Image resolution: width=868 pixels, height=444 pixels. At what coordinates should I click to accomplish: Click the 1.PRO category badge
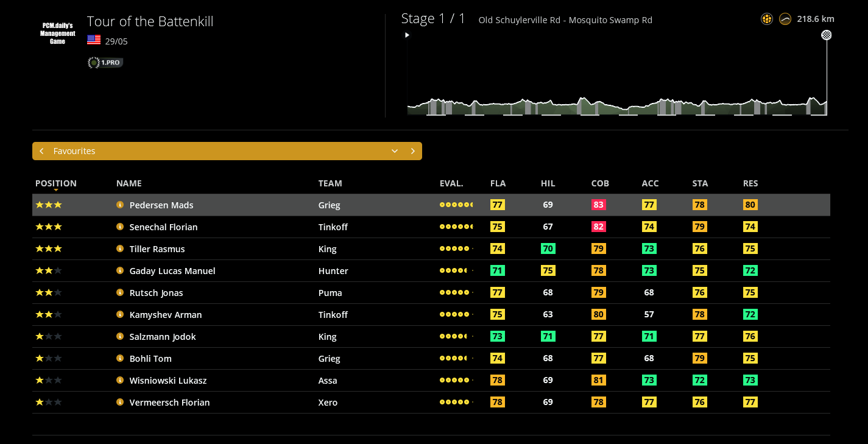(x=105, y=62)
